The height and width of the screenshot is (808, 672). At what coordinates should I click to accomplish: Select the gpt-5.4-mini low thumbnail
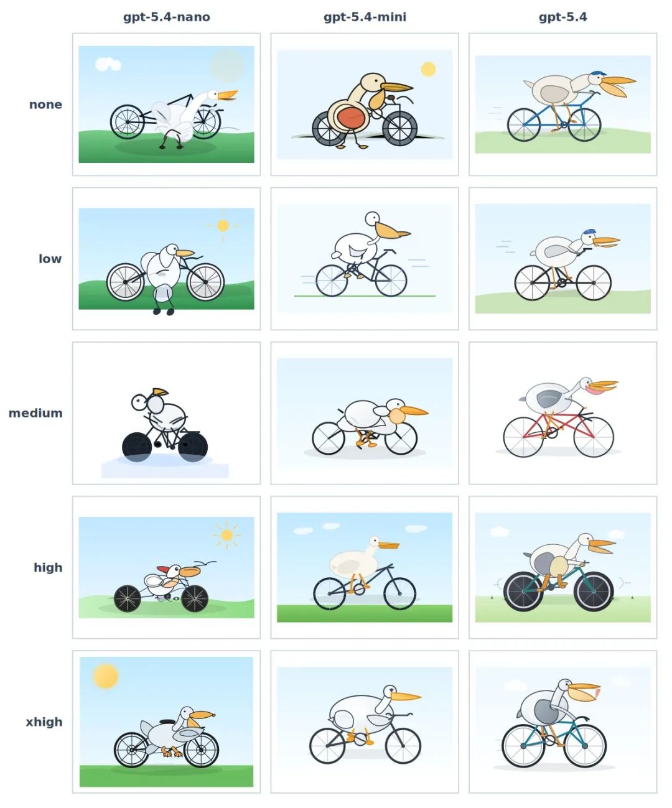coord(365,259)
